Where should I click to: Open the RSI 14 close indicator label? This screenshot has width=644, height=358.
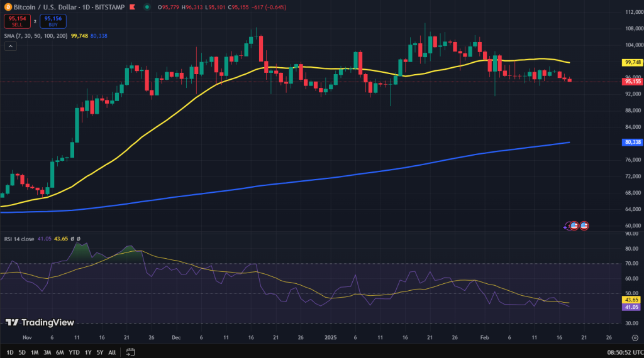coord(19,239)
